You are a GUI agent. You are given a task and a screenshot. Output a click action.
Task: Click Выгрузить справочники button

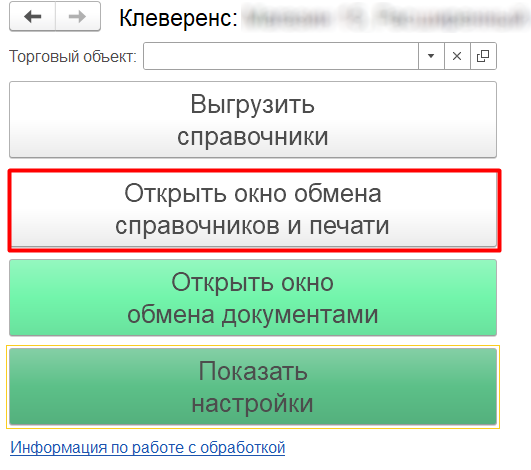pyautogui.click(x=253, y=120)
